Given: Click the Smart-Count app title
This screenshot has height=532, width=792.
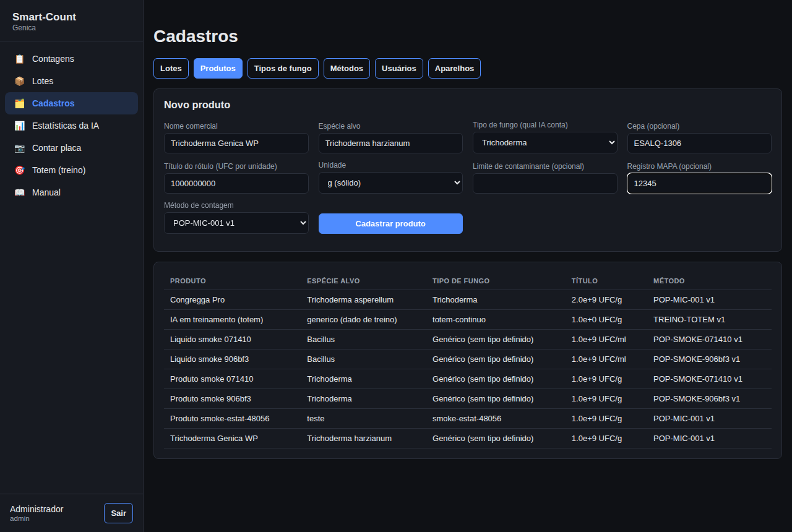Looking at the screenshot, I should coord(45,17).
